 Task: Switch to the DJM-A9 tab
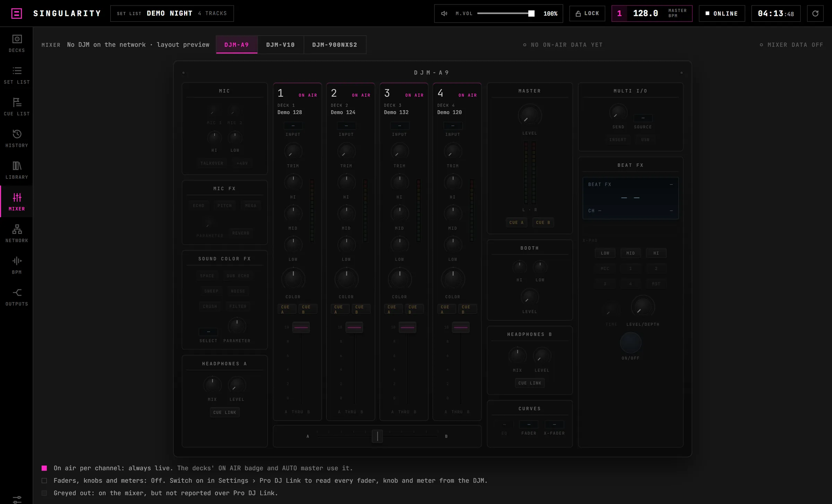pyautogui.click(x=237, y=45)
